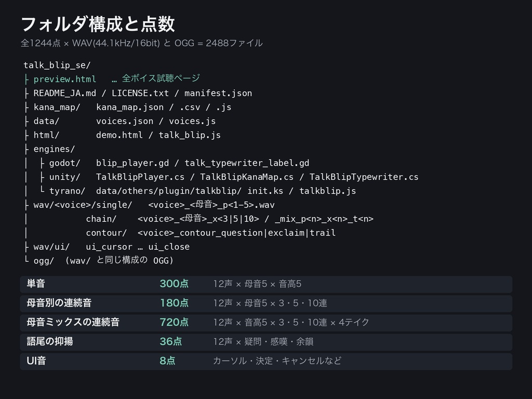Select the talk_blip_se/ root folder line
The height and width of the screenshot is (399, 532).
pos(57,65)
